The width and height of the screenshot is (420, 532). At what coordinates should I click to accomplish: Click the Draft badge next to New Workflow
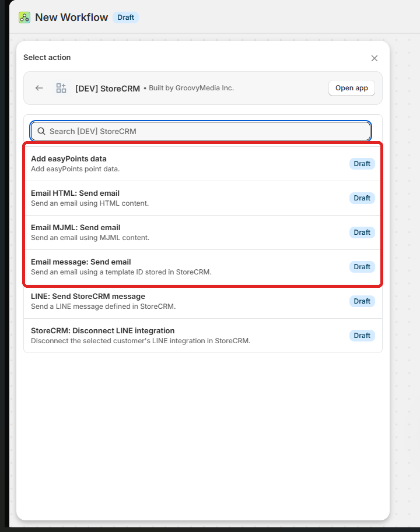coord(125,17)
